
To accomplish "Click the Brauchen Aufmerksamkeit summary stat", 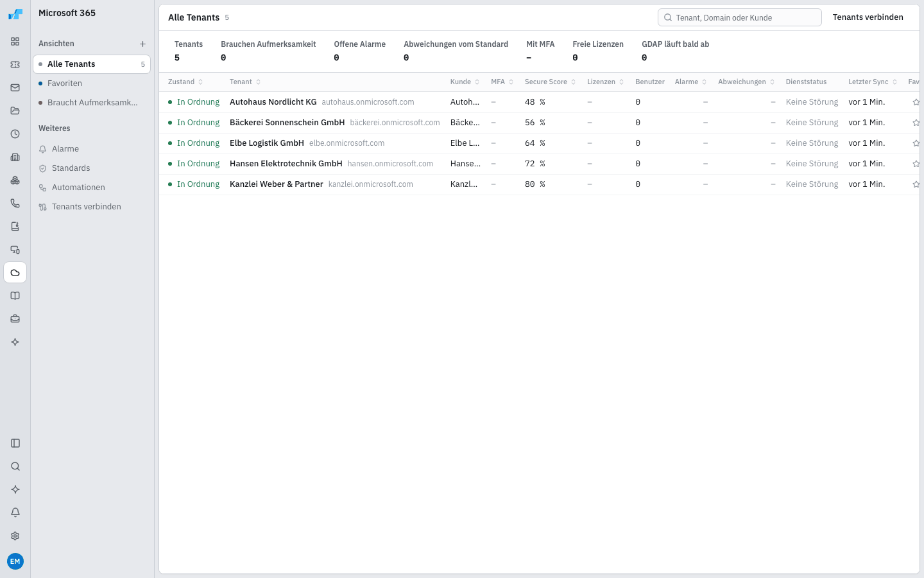I will (268, 51).
